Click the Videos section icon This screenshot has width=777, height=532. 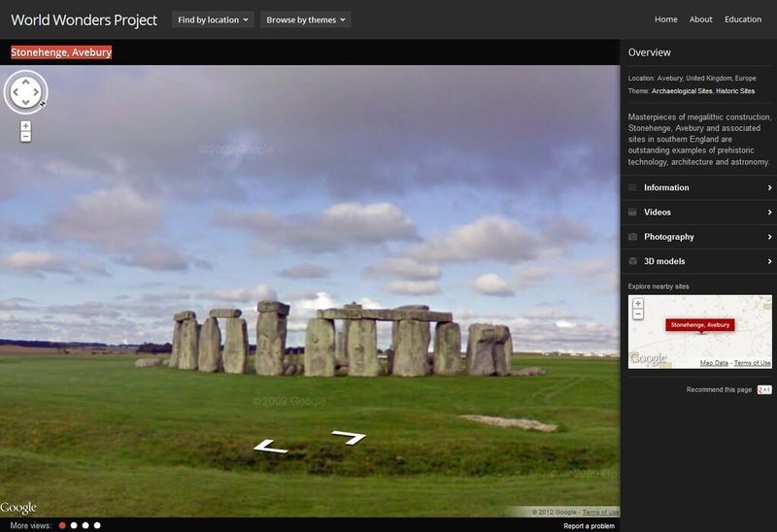(632, 212)
